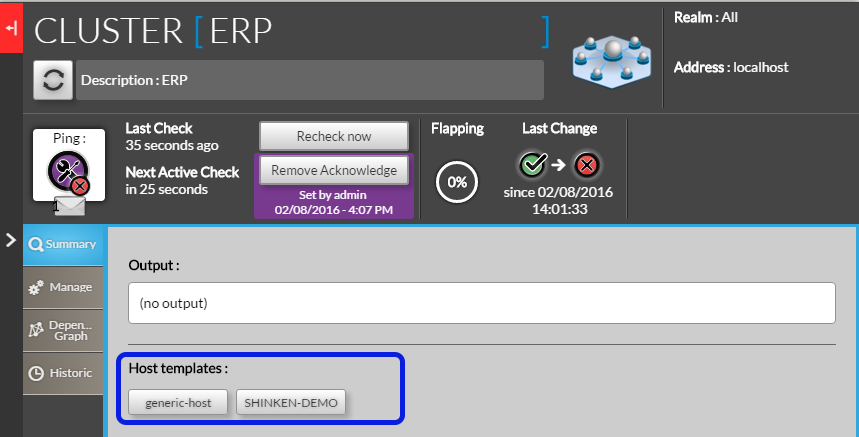The image size is (859, 437).
Task: Click the refresh icon beside Description
Action: [x=53, y=81]
